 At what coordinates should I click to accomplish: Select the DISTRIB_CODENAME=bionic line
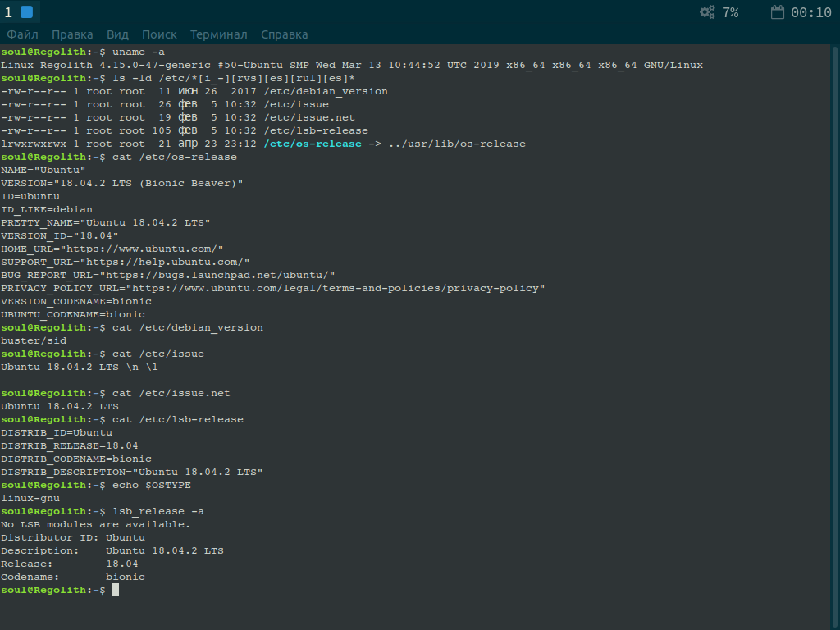point(76,459)
